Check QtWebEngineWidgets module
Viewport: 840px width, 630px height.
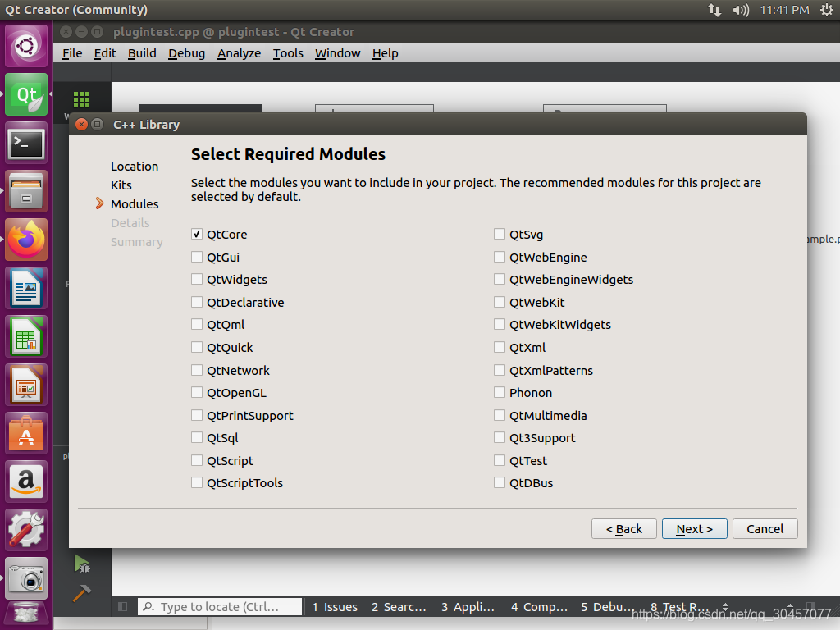click(500, 279)
